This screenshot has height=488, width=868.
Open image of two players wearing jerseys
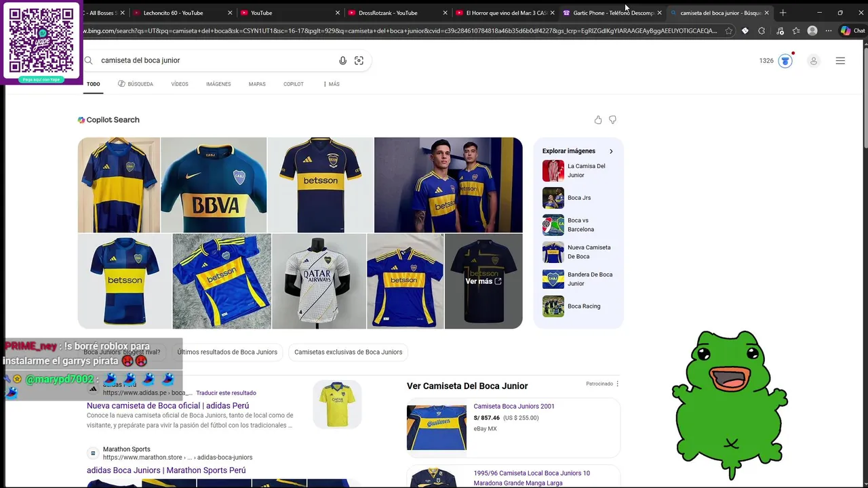448,185
